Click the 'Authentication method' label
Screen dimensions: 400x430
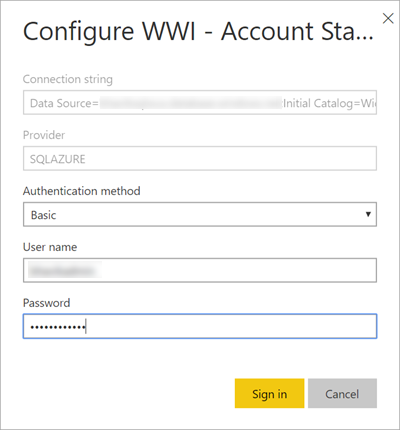click(82, 191)
